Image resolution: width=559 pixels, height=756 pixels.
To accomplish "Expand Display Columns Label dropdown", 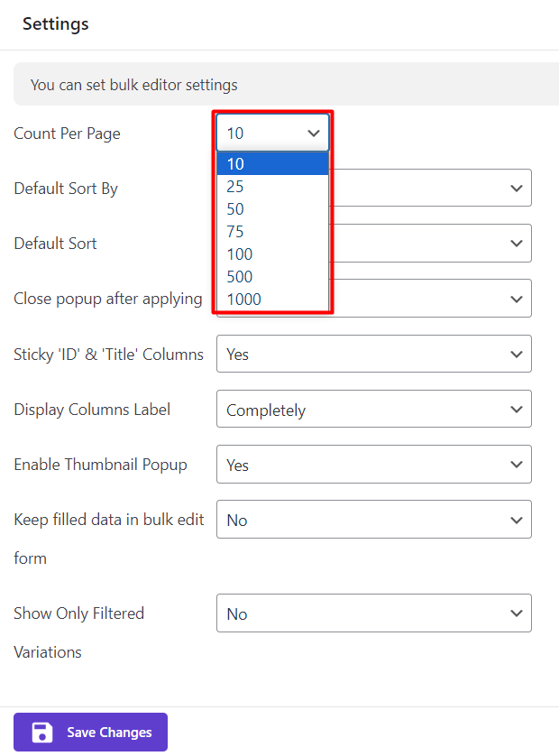I will 373,410.
